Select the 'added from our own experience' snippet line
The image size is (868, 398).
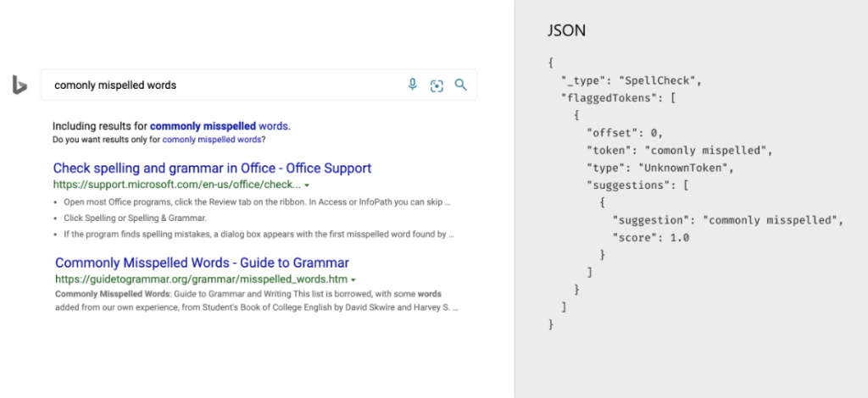click(256, 307)
